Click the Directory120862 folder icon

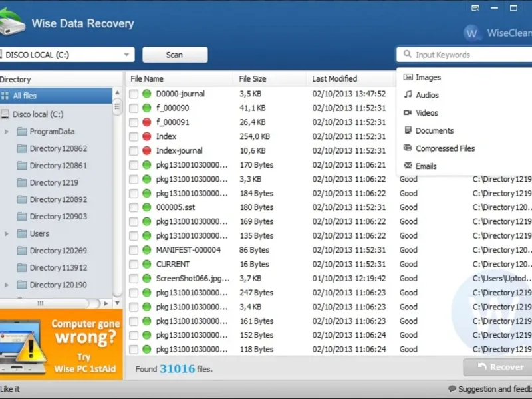coord(22,148)
